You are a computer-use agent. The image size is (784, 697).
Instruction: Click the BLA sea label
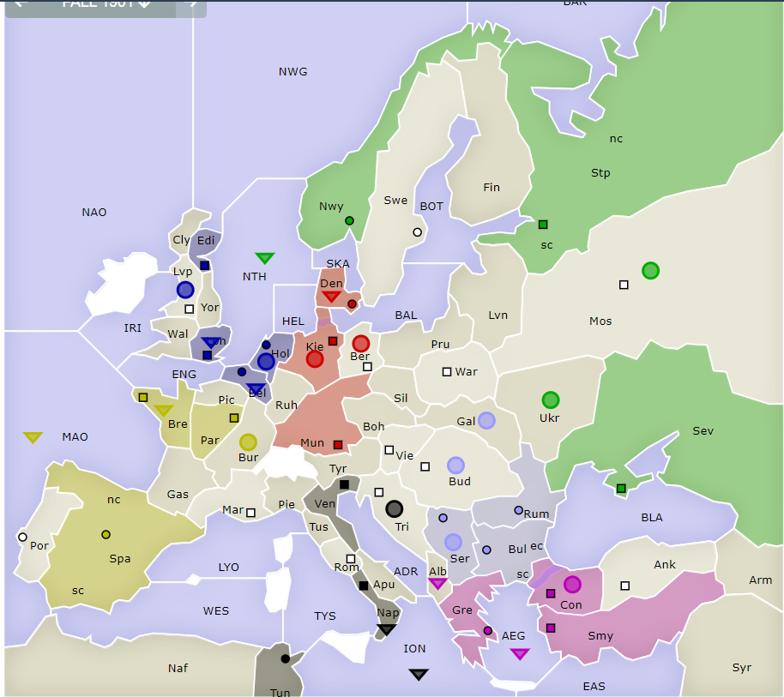[x=652, y=518]
